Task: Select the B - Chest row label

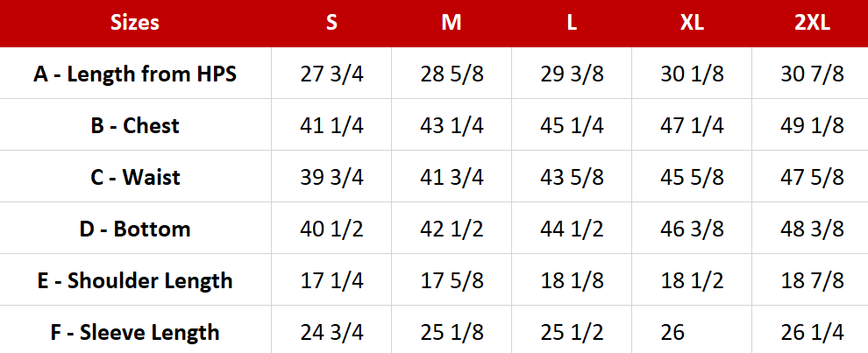Action: (x=135, y=125)
